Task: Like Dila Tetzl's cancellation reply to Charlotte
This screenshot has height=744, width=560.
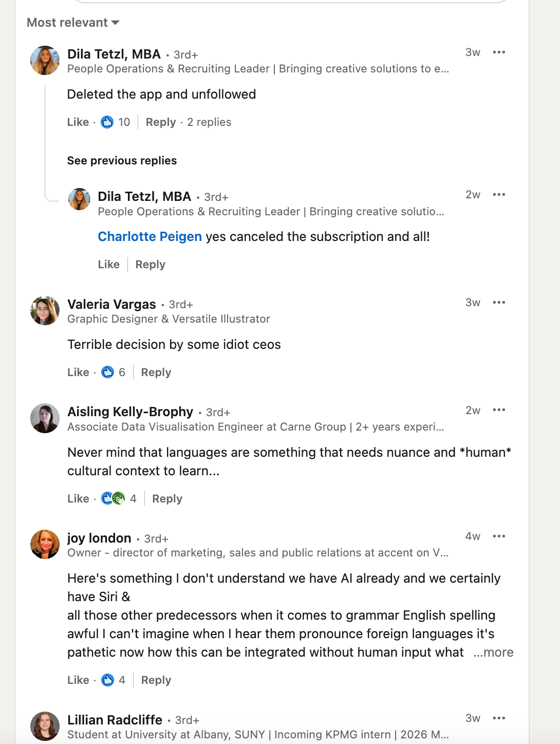Action: (x=108, y=265)
